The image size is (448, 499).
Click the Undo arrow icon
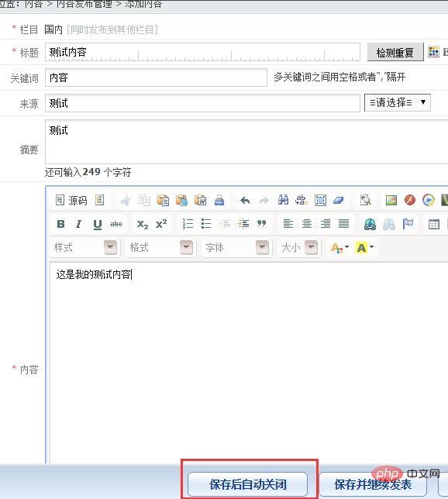(245, 201)
